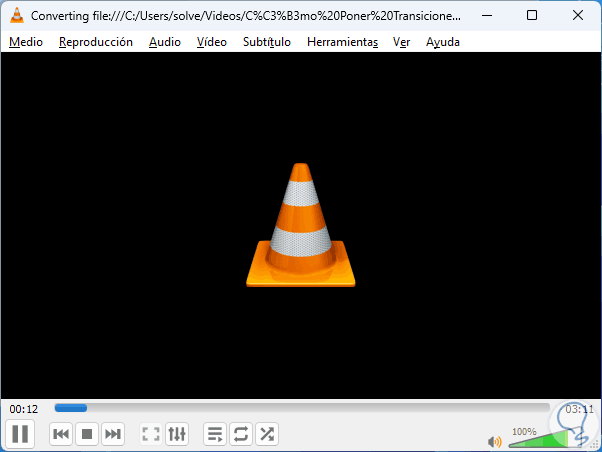602x452 pixels.
Task: Seek within the playback progress bar
Action: click(302, 408)
